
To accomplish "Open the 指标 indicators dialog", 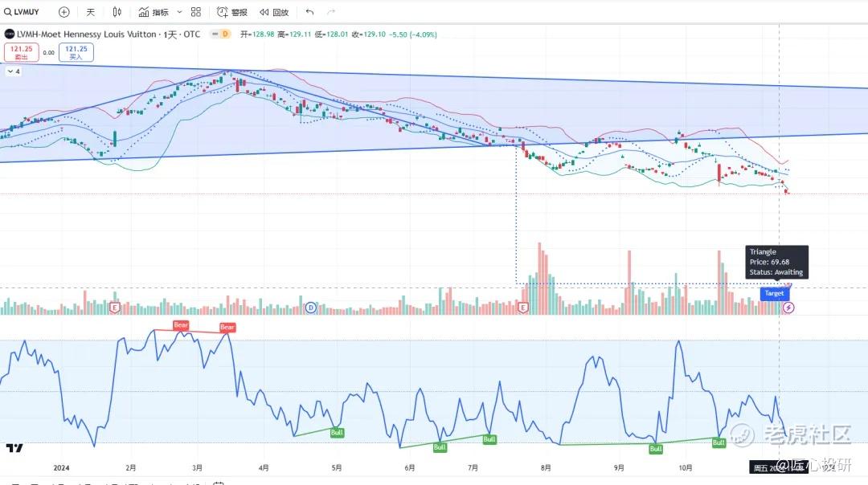I will click(154, 11).
